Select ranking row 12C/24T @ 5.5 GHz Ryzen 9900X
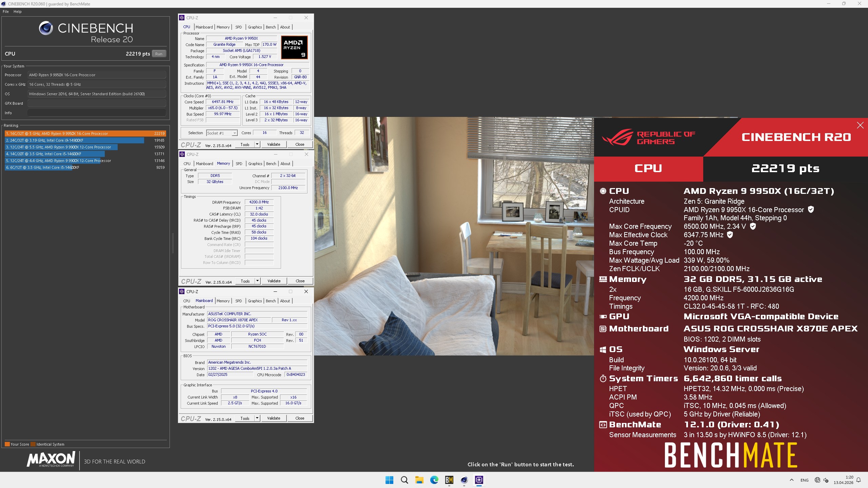868x488 pixels. click(x=85, y=147)
